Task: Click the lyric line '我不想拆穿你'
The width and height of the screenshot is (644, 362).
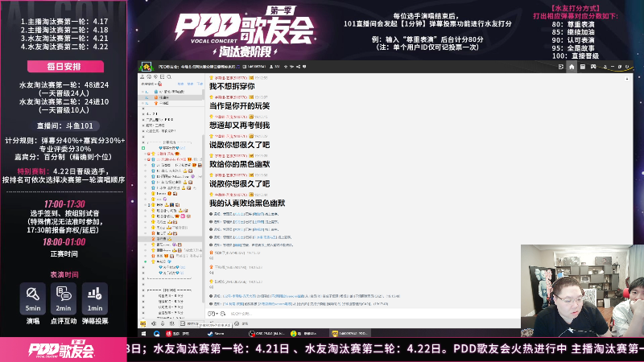Action: tap(232, 86)
